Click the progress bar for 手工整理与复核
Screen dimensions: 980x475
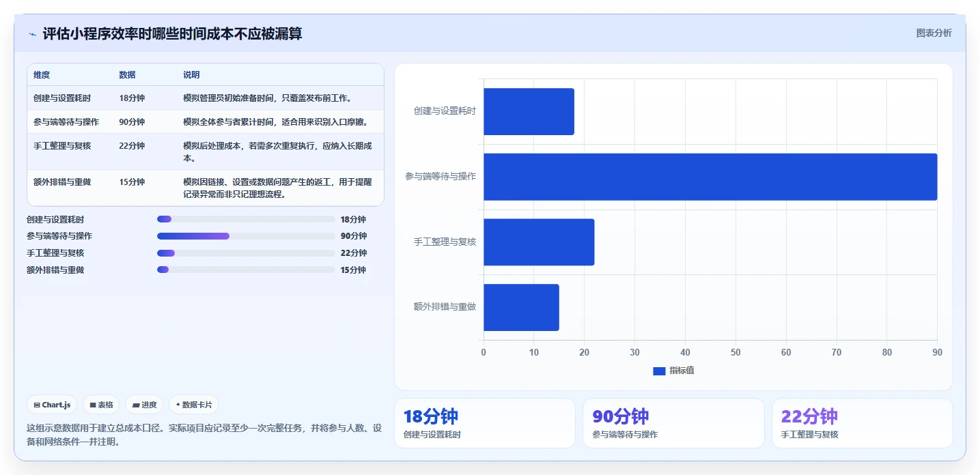point(246,253)
